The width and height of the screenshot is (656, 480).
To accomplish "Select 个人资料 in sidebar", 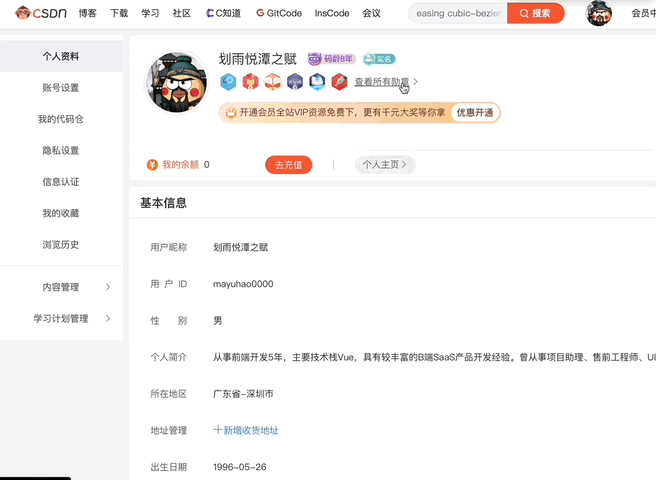I will pos(61,56).
